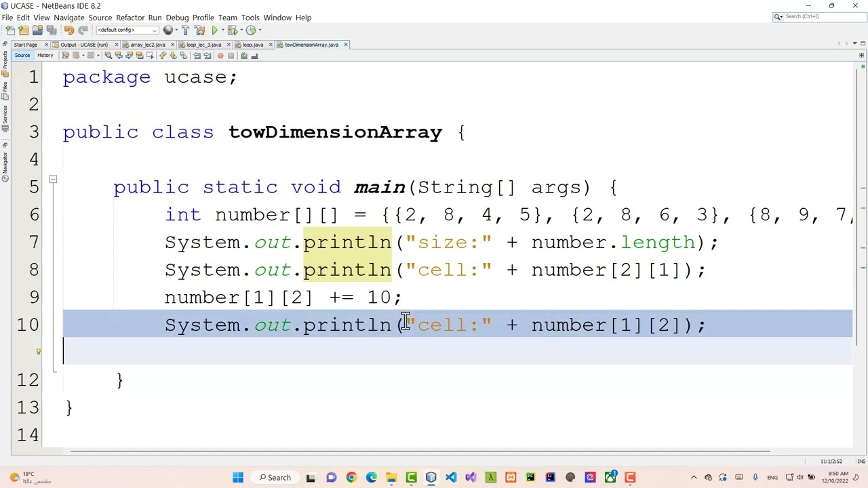The width and height of the screenshot is (868, 488).
Task: Click the Save All toolbar icon
Action: pos(51,30)
